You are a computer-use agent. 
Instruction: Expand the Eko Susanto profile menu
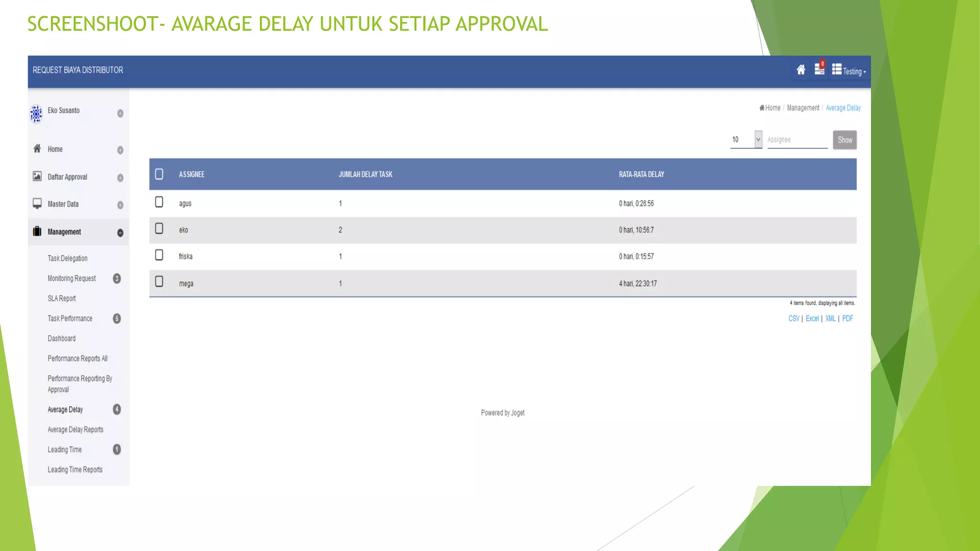(x=120, y=113)
